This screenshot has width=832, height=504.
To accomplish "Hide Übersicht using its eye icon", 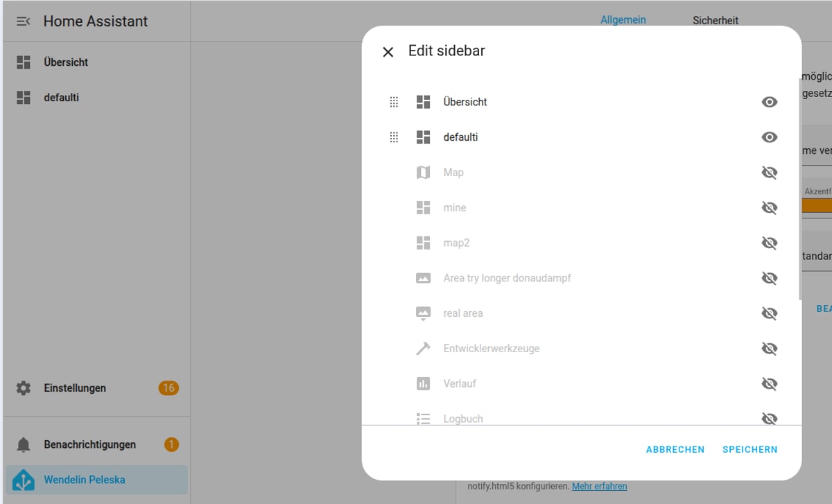I will click(769, 102).
